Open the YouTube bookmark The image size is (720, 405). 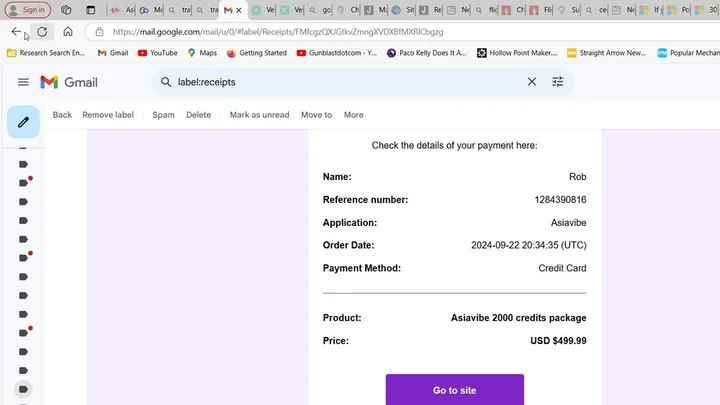point(158,53)
